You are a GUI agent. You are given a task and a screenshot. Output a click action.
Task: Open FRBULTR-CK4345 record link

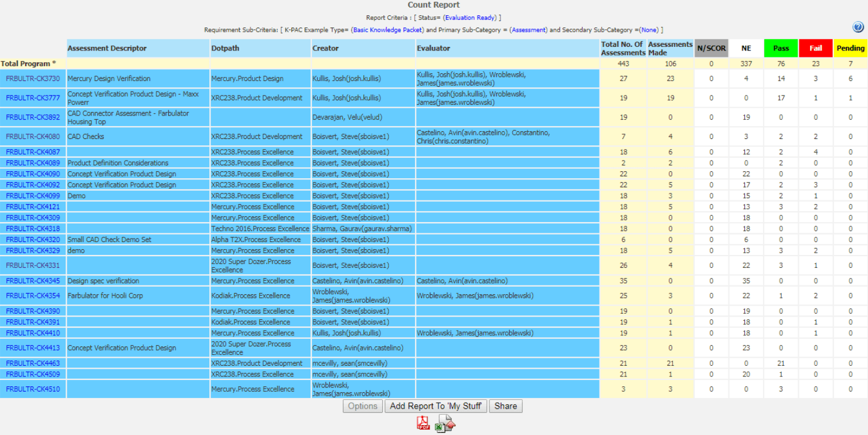click(x=33, y=281)
